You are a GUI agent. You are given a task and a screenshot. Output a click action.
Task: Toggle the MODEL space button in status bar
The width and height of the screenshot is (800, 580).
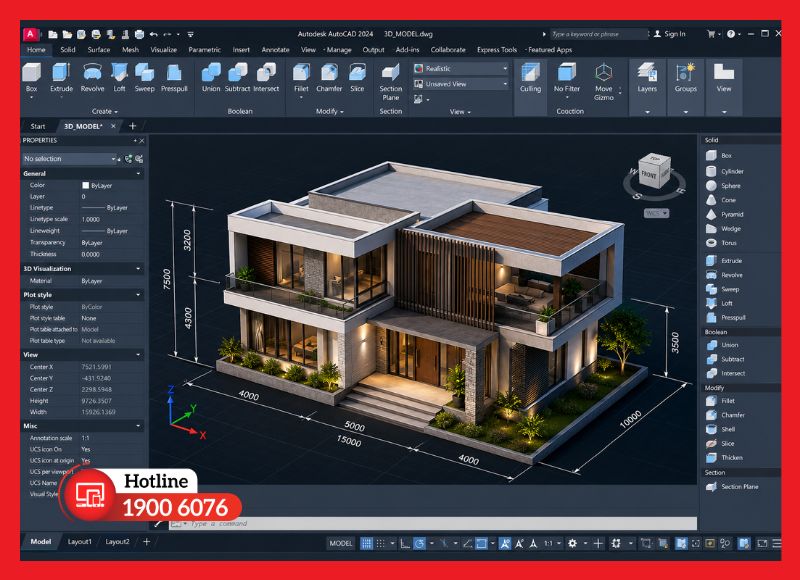(x=341, y=543)
